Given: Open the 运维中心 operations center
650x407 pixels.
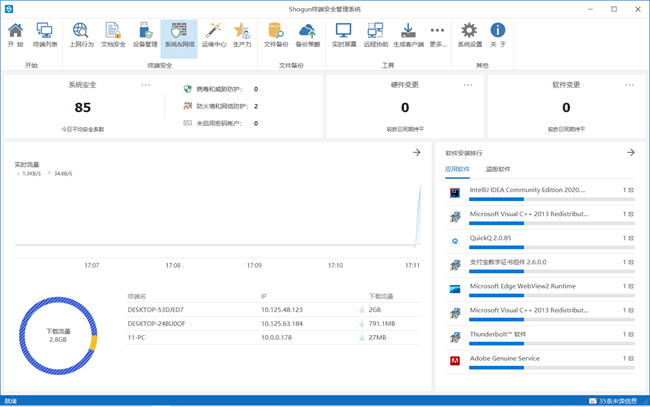Looking at the screenshot, I should (x=213, y=36).
